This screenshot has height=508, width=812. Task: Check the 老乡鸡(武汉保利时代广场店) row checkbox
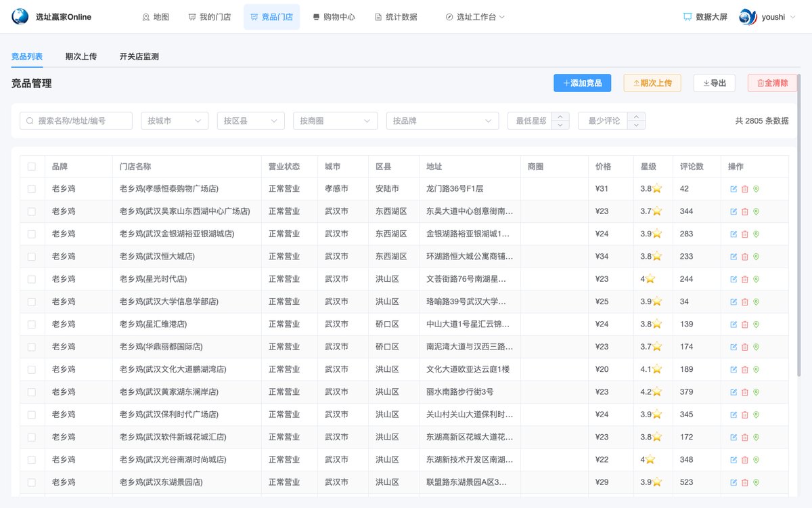coord(32,415)
